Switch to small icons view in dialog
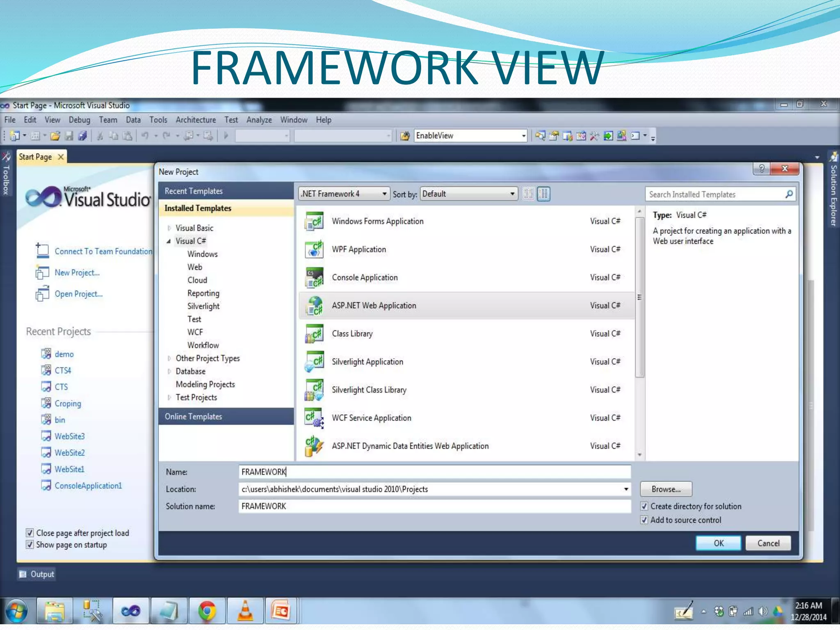The image size is (840, 630). tap(528, 194)
